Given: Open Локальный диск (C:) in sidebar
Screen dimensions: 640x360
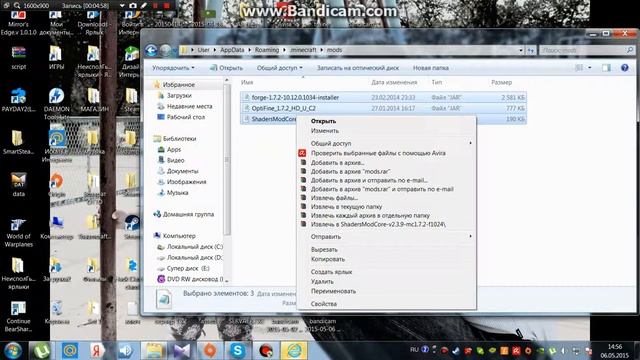Looking at the screenshot, I should point(195,247).
